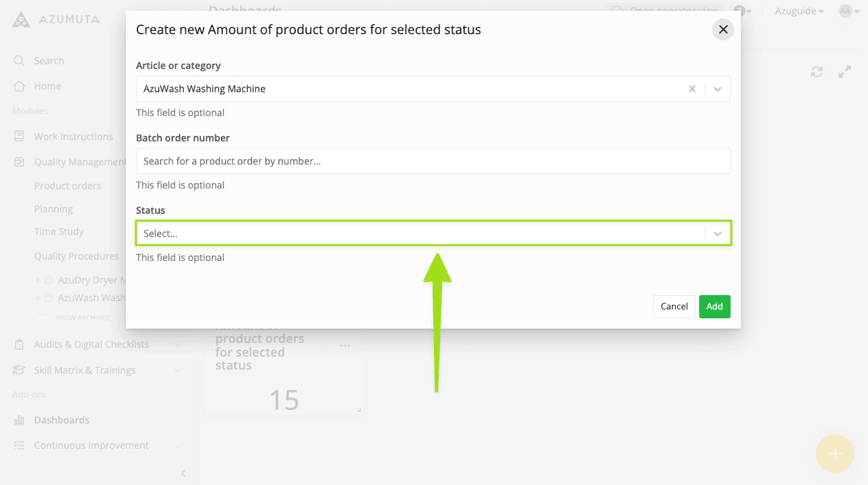Clear the AzuWash Washing Machine selection
Viewport: 868px width, 485px height.
[x=692, y=89]
